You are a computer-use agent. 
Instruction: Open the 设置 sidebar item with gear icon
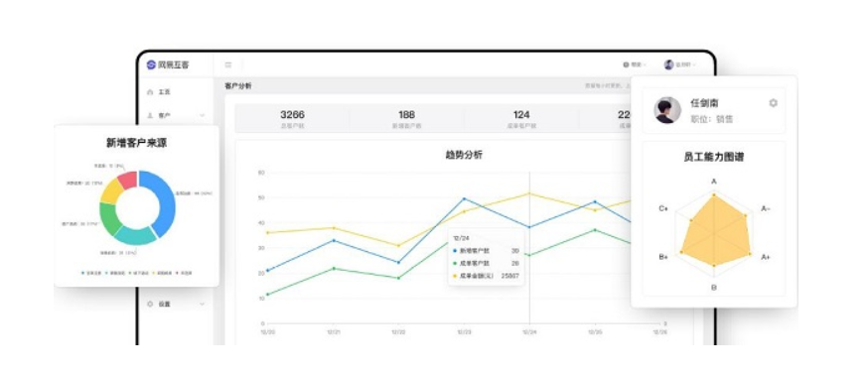coord(159,304)
